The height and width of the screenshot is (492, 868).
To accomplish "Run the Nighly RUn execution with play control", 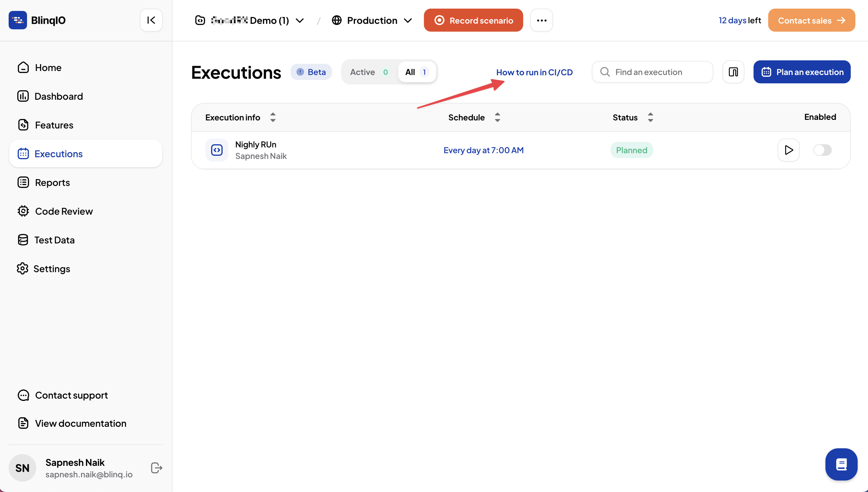I will [788, 150].
